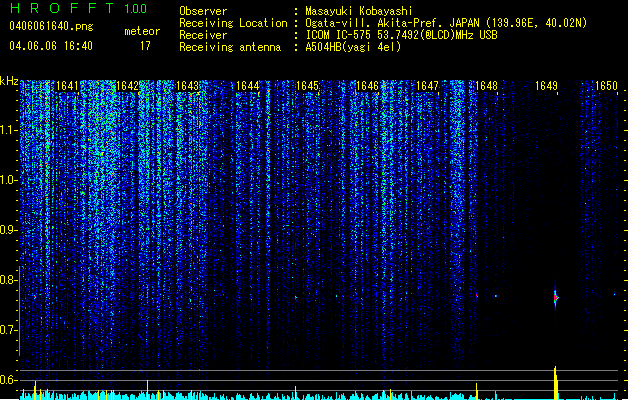Screen dimensions: 629x400
Task: Click the 1.0 kHz frequency axis label
Action: tap(8, 180)
